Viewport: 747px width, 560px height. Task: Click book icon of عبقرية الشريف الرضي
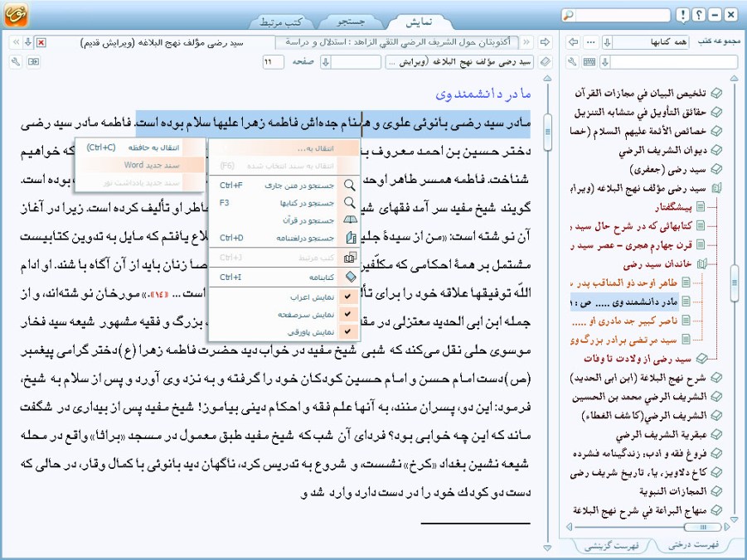[716, 434]
